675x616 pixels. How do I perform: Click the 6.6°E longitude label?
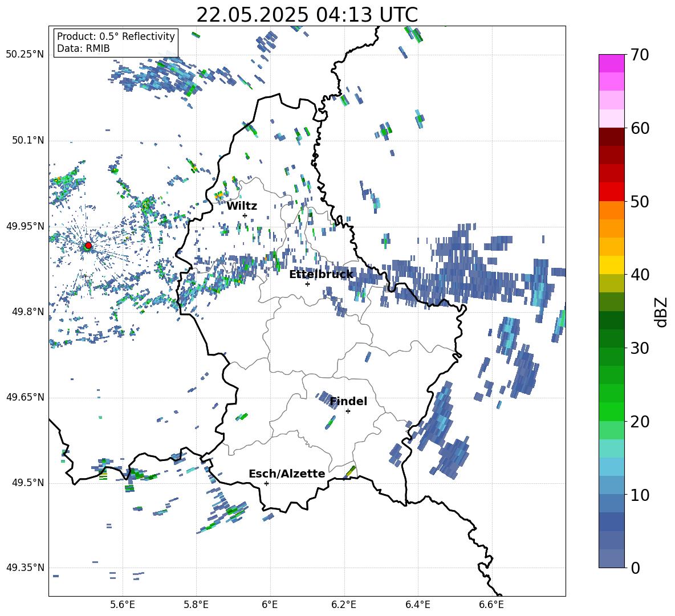491,605
